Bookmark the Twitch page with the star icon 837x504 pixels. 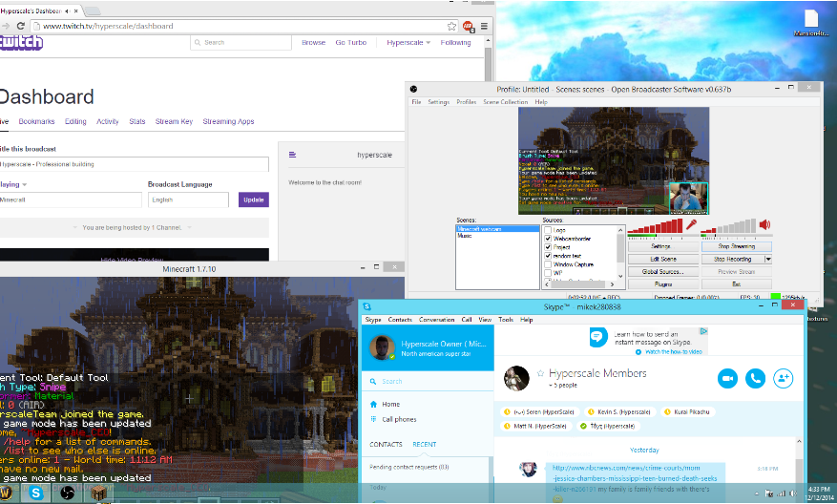pyautogui.click(x=451, y=26)
